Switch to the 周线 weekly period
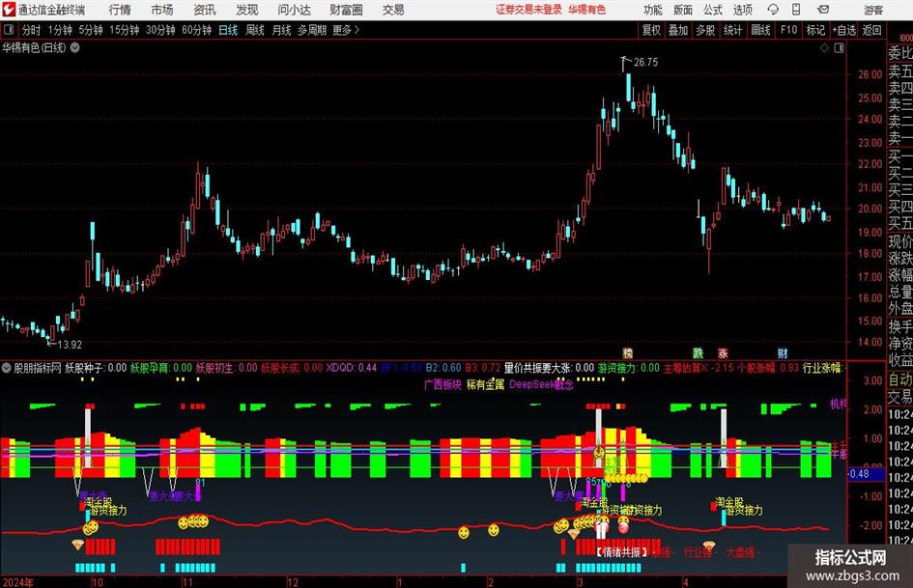 click(255, 30)
